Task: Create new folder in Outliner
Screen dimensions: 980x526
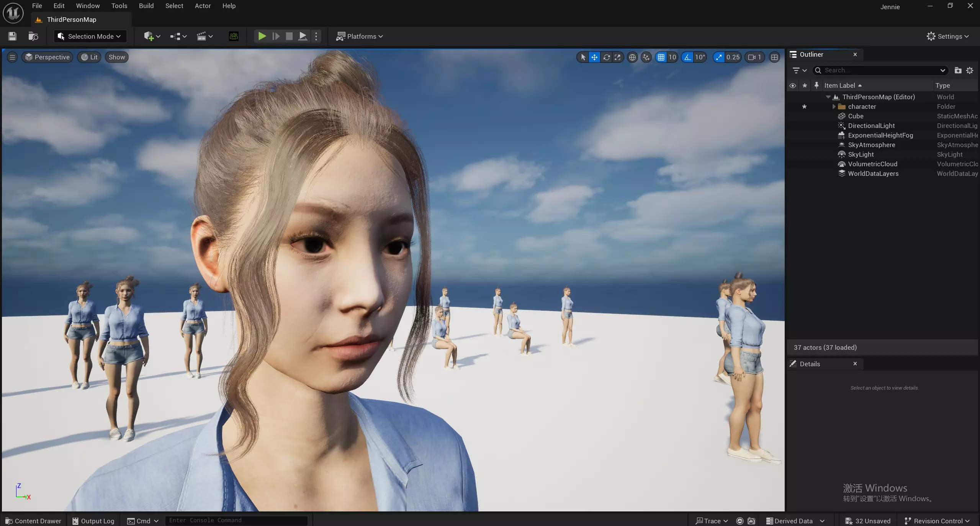Action: (958, 70)
